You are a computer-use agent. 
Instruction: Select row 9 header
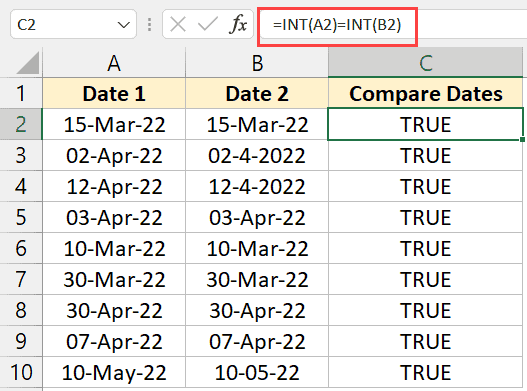pyautogui.click(x=21, y=341)
